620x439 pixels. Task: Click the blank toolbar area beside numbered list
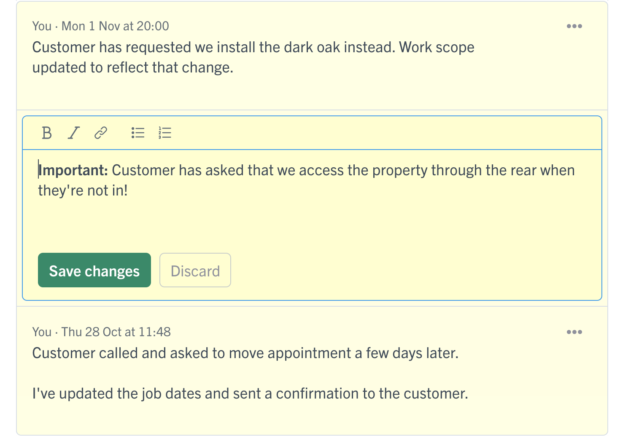386,133
